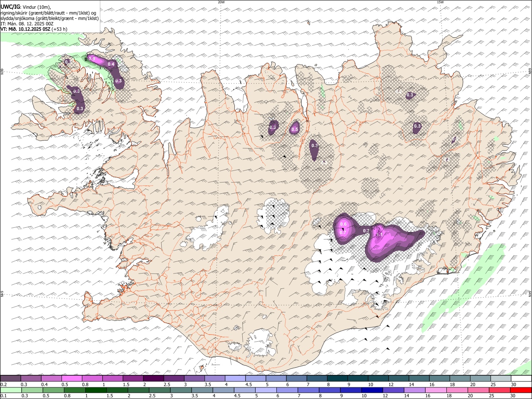This screenshot has height=399, width=532.
Task: Click the darkest green swatch starting at 1 in lower legend
Action: pyautogui.click(x=96, y=390)
